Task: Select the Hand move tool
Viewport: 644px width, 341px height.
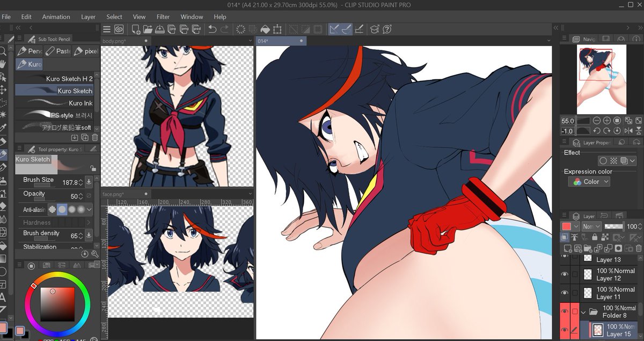Action: coord(3,63)
